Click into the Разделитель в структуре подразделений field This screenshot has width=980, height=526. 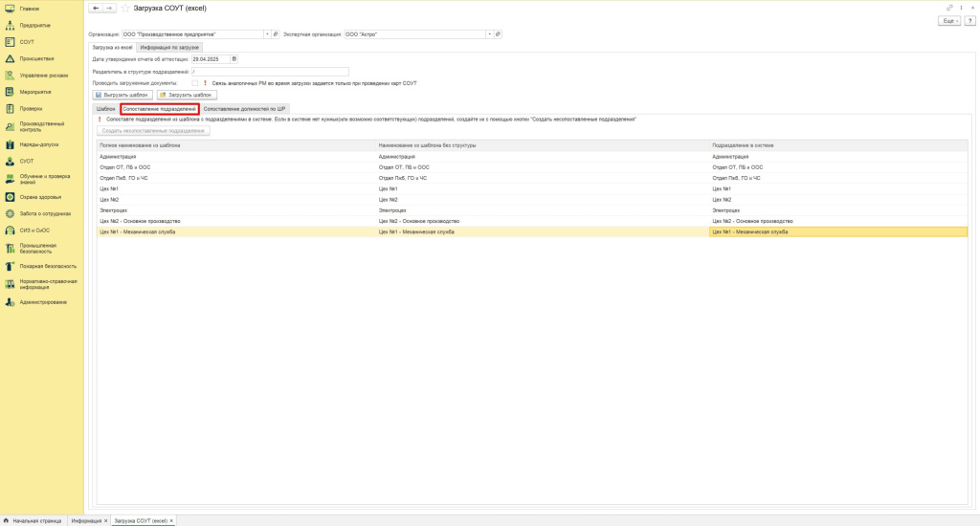pyautogui.click(x=270, y=72)
